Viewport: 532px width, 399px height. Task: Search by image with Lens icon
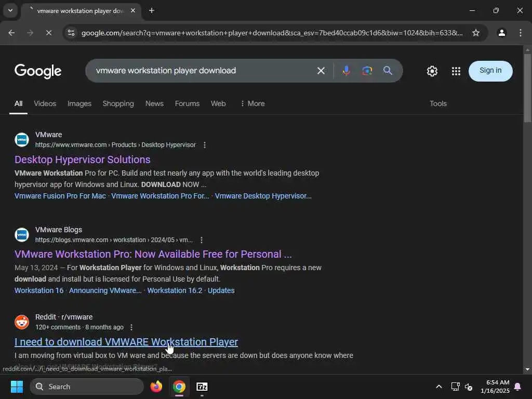click(x=367, y=71)
